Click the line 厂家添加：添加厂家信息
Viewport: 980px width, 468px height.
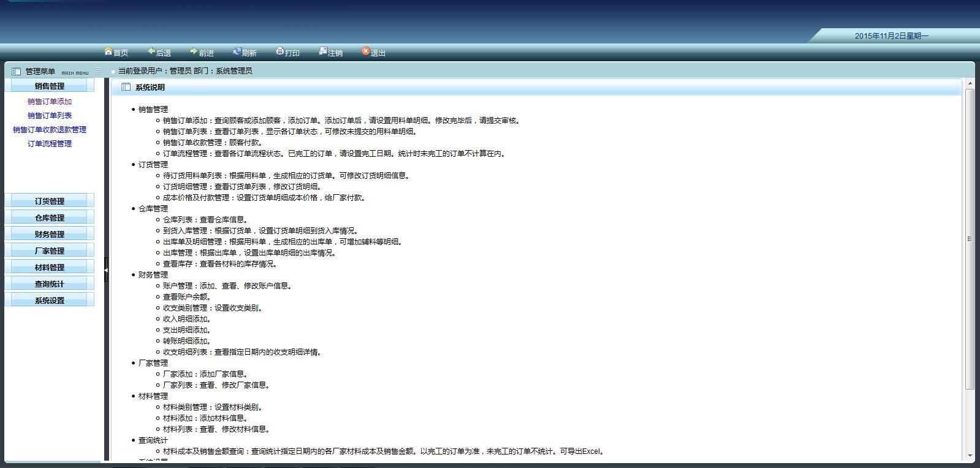pos(206,374)
